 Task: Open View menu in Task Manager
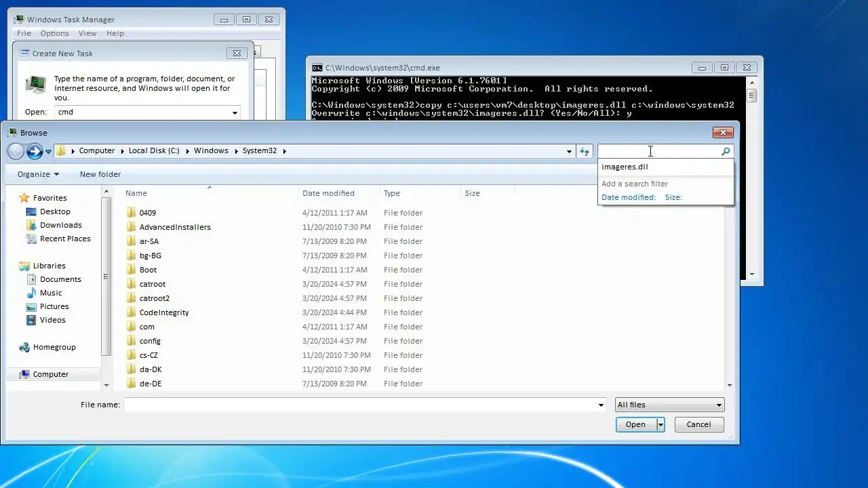[87, 33]
